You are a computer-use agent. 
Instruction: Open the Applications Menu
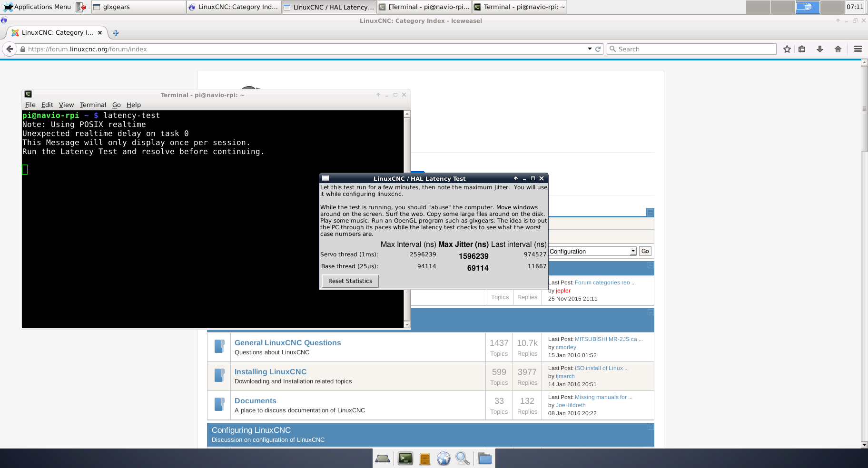(x=37, y=7)
